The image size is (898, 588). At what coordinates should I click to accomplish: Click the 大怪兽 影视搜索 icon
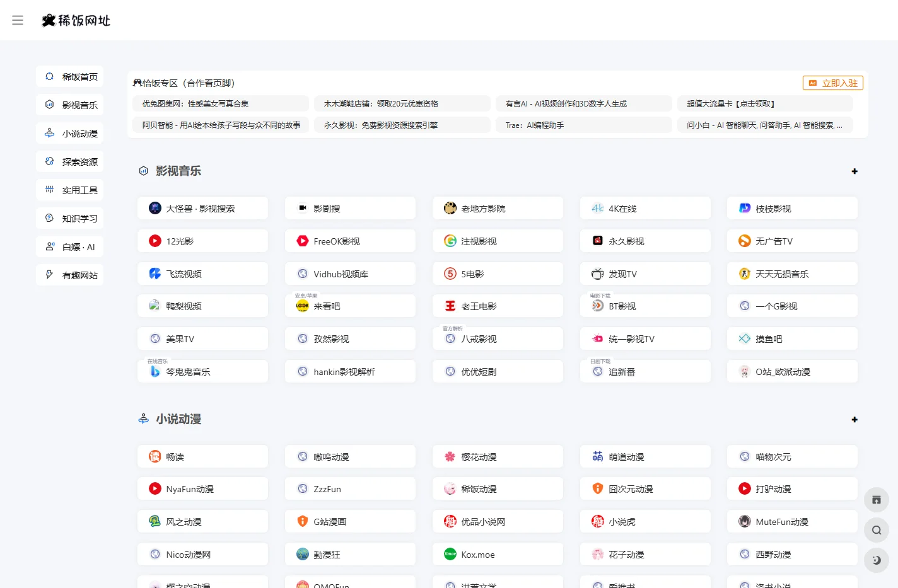tap(155, 208)
